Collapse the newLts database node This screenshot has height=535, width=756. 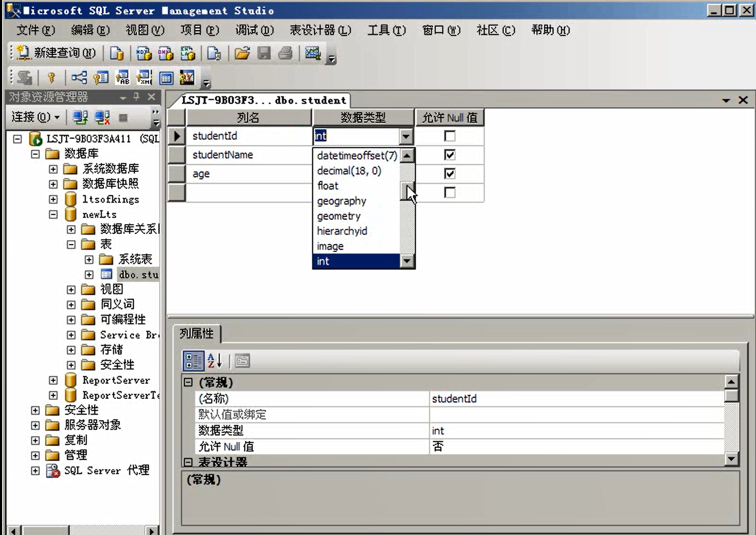pos(53,215)
